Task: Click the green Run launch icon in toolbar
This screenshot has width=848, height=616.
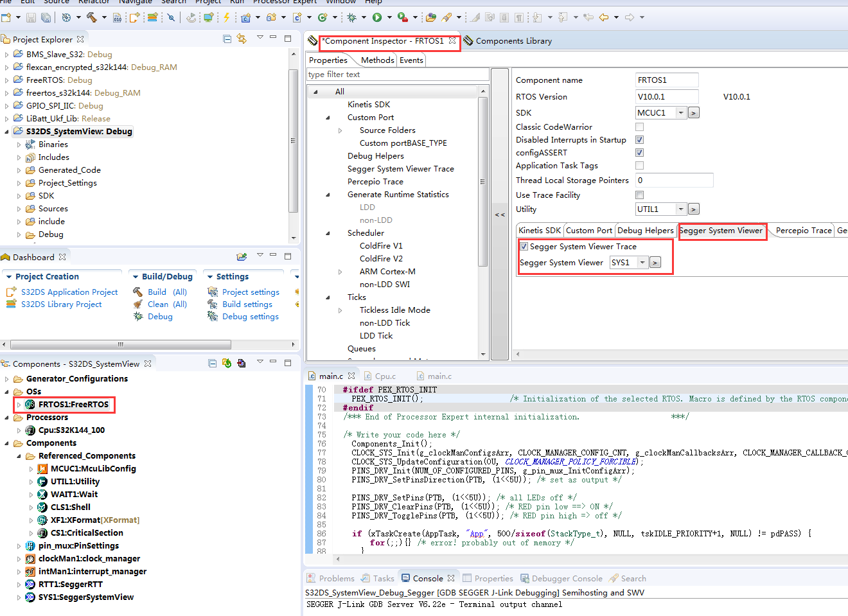Action: [377, 17]
